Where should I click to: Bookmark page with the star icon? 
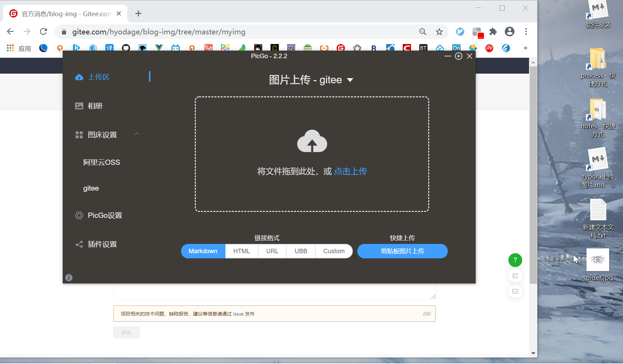point(439,32)
